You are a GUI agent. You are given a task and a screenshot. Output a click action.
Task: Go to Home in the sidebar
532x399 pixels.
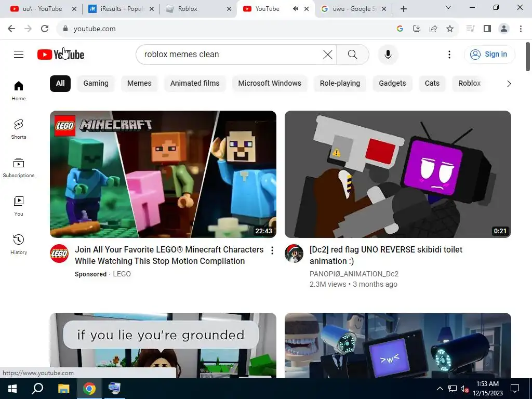click(19, 91)
